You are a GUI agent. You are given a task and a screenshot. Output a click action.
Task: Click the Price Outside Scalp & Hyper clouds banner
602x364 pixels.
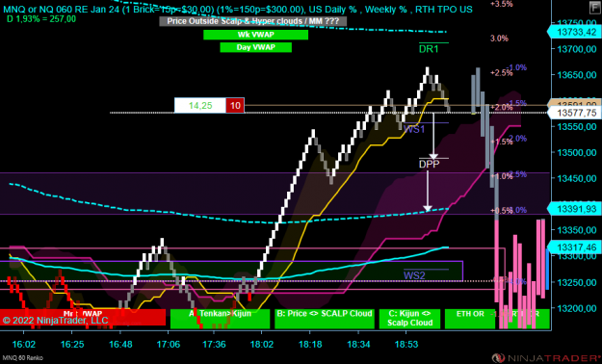[x=253, y=21]
